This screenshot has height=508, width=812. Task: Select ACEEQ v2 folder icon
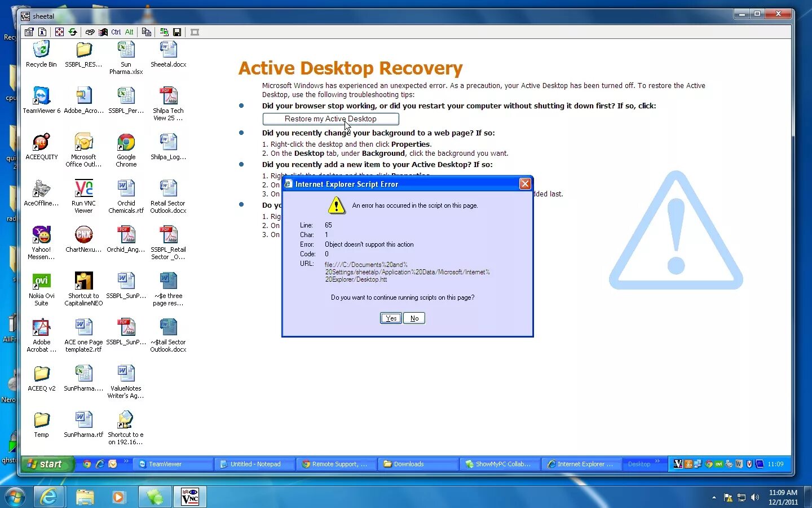[x=41, y=378]
